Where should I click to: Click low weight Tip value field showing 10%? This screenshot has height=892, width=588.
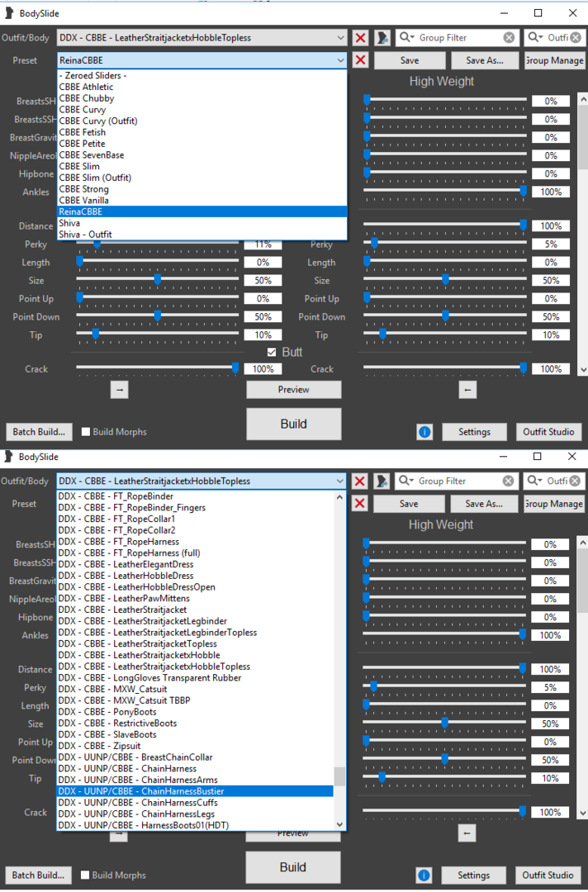point(263,335)
